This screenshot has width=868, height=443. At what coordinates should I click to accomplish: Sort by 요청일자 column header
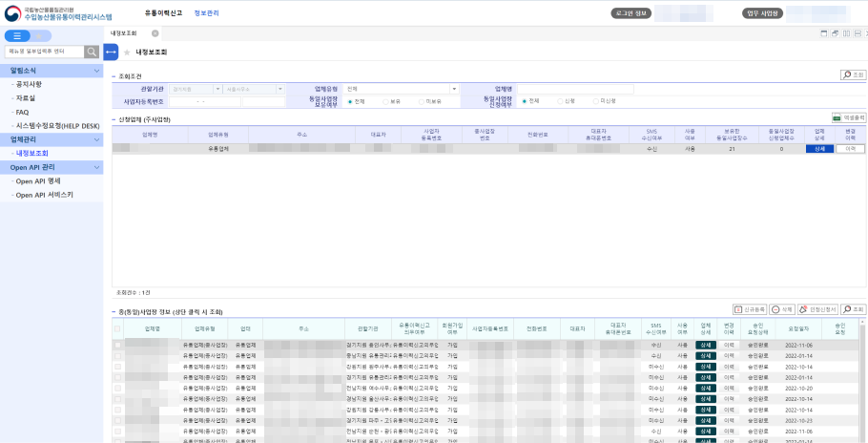(x=798, y=329)
